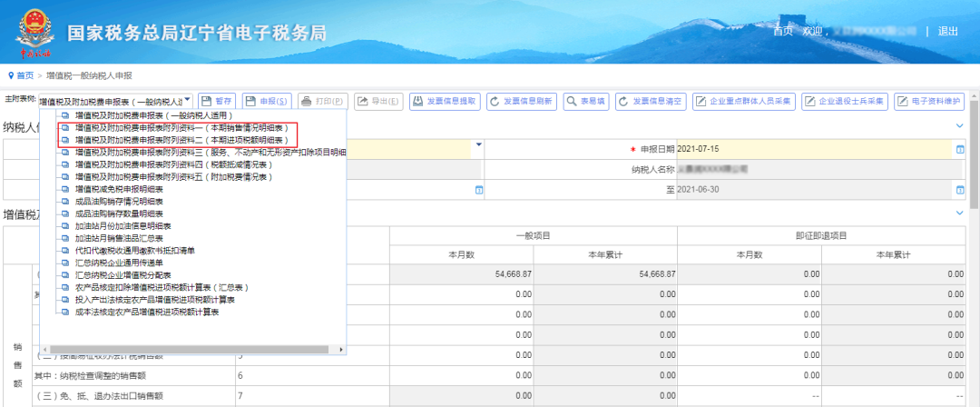Open small calendar icon in left form row
This screenshot has height=407, width=980.
click(479, 190)
